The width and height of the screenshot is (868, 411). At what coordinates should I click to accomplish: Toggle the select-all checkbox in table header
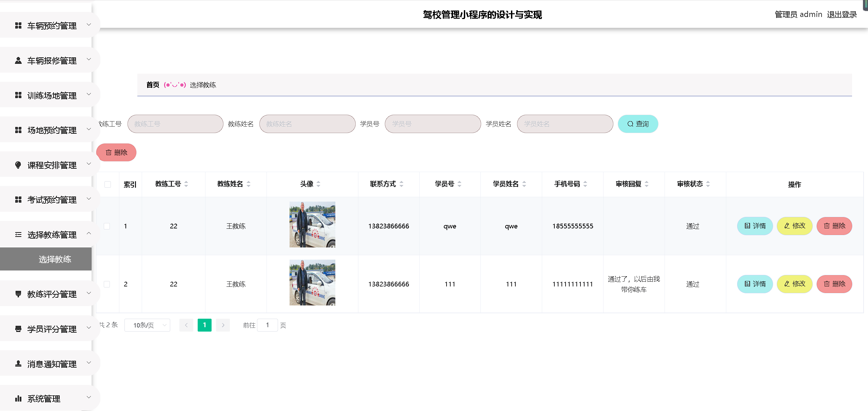pyautogui.click(x=108, y=184)
